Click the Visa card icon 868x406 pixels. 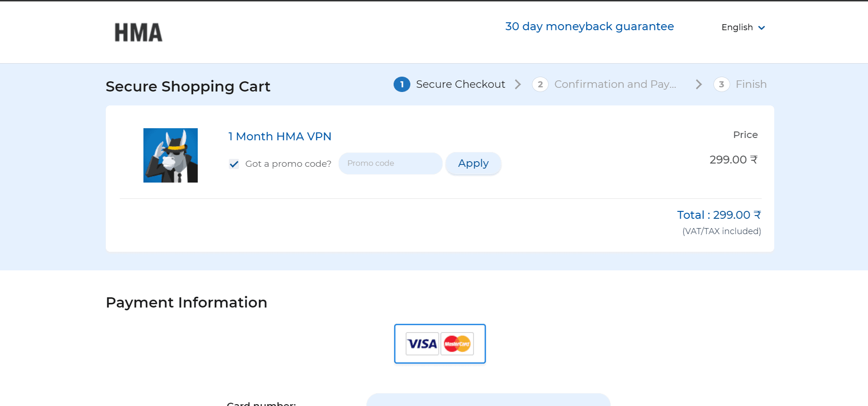click(x=422, y=344)
